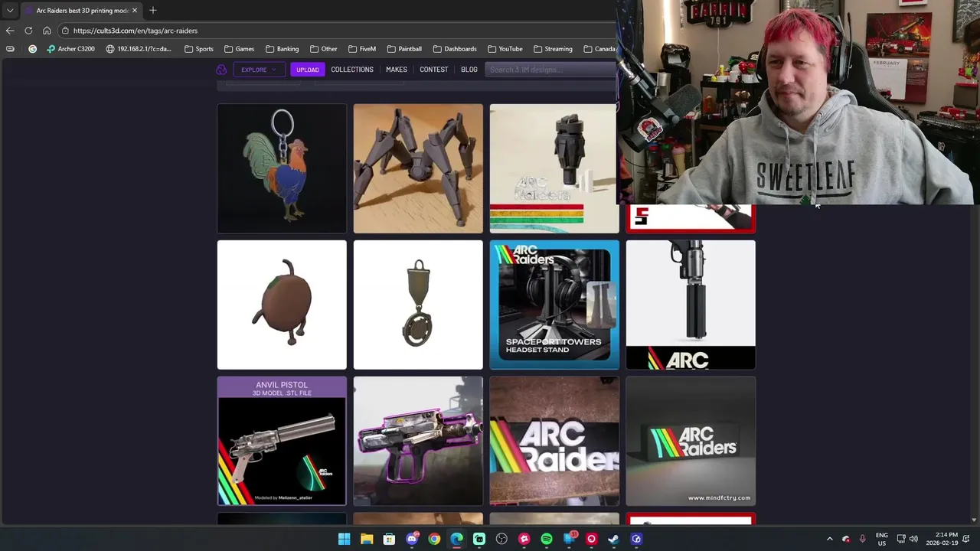Open the pink-outlined gun model thumbnail
Image resolution: width=980 pixels, height=551 pixels.
pyautogui.click(x=418, y=441)
